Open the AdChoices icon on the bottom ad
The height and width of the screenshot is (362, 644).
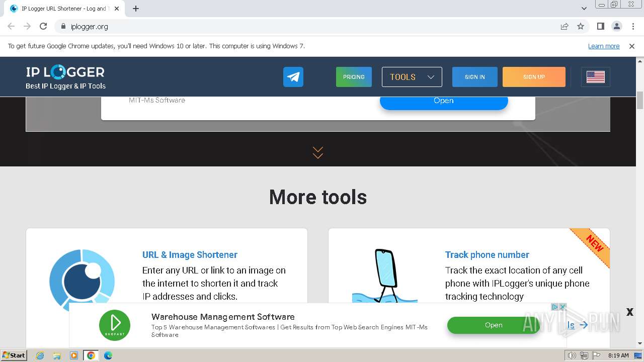click(x=555, y=307)
